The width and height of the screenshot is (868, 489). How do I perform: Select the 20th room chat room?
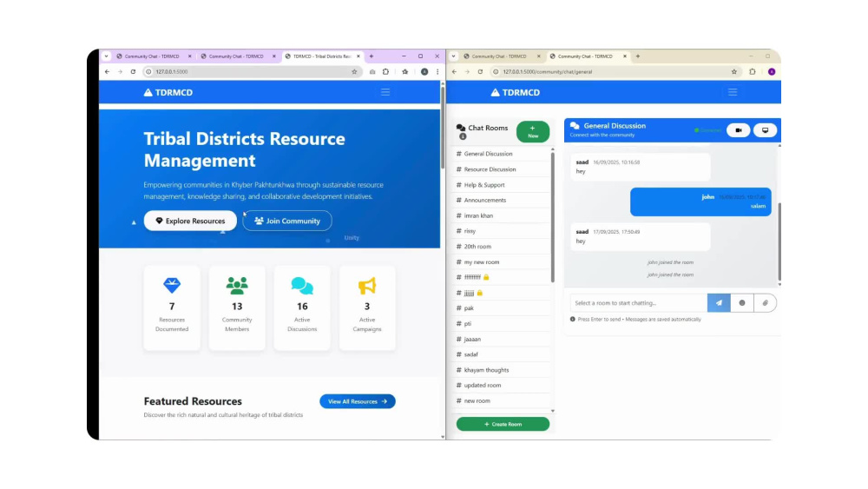pos(502,247)
